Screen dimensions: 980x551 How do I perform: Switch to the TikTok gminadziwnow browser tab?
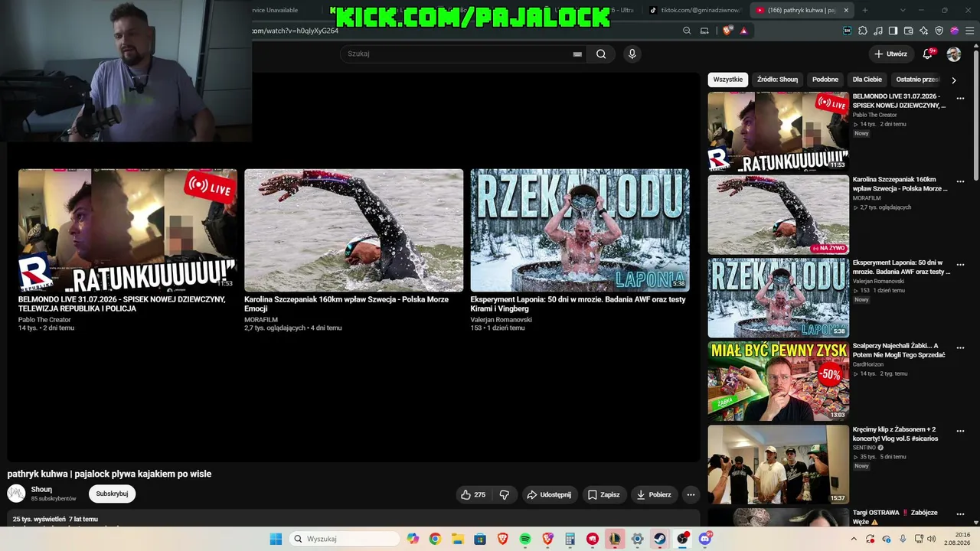694,10
